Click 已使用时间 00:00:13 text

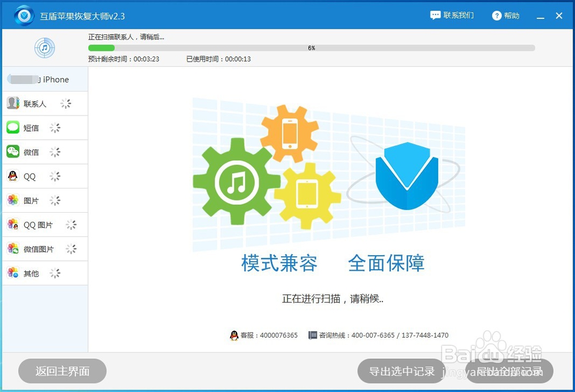tap(218, 59)
